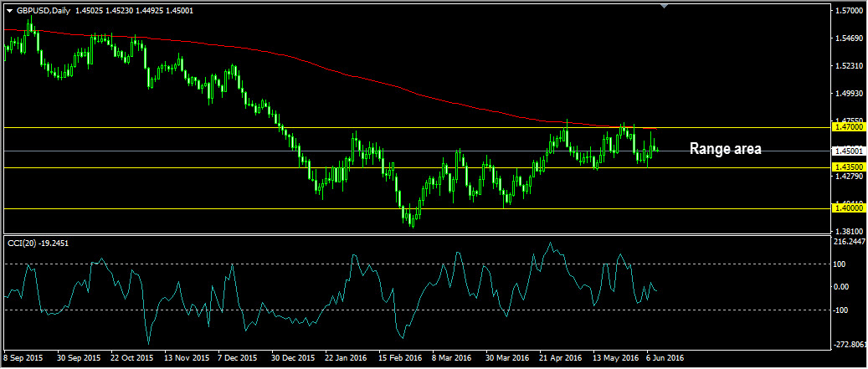Click the 21 Apr 2016 date label
The width and height of the screenshot is (868, 369).
561,357
